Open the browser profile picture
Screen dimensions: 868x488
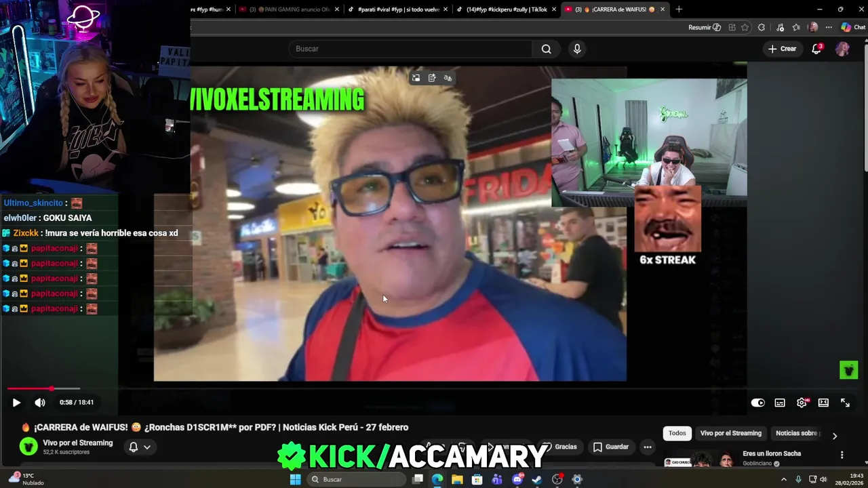click(x=813, y=27)
